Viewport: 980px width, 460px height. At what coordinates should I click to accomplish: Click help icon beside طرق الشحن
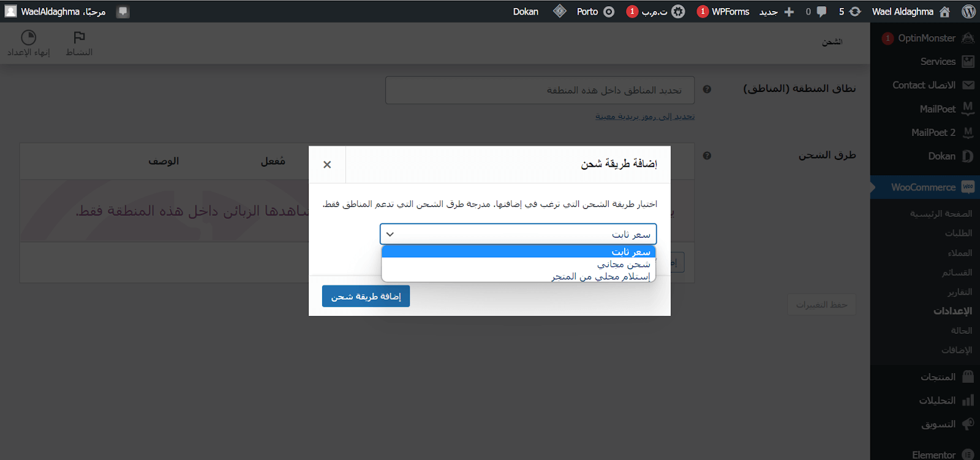[x=707, y=156]
